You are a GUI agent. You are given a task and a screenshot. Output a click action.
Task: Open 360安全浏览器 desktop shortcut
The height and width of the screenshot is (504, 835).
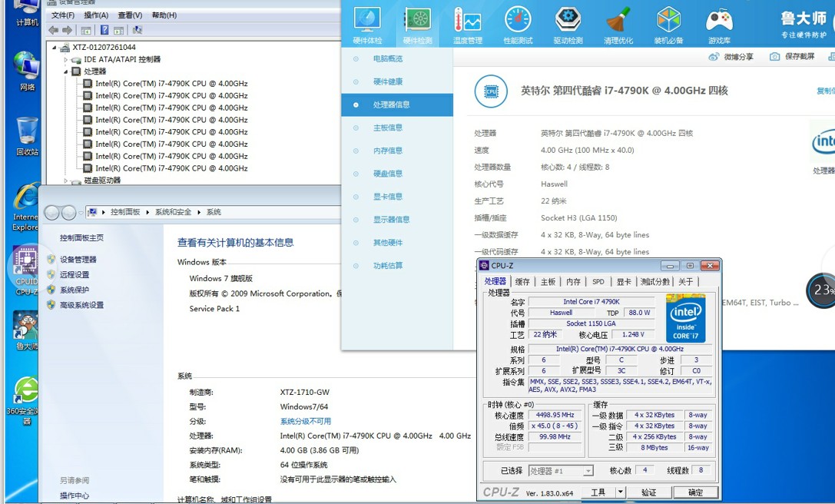coord(25,400)
